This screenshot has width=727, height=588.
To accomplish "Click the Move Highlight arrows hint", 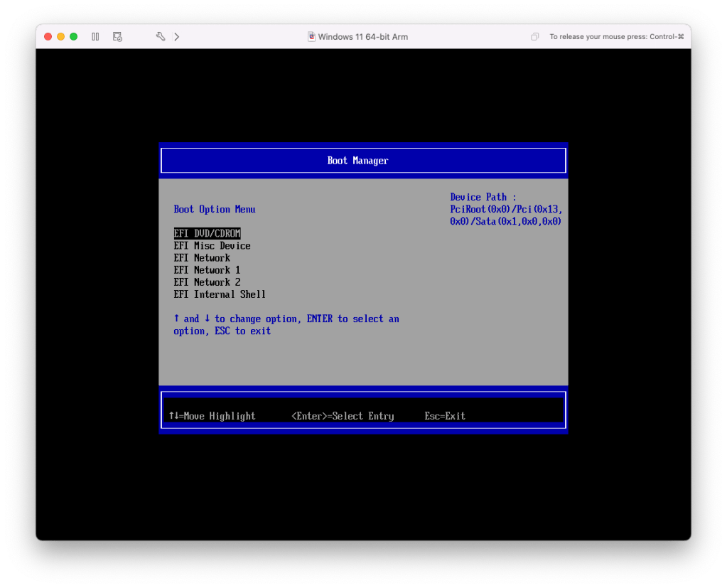I will 212,416.
